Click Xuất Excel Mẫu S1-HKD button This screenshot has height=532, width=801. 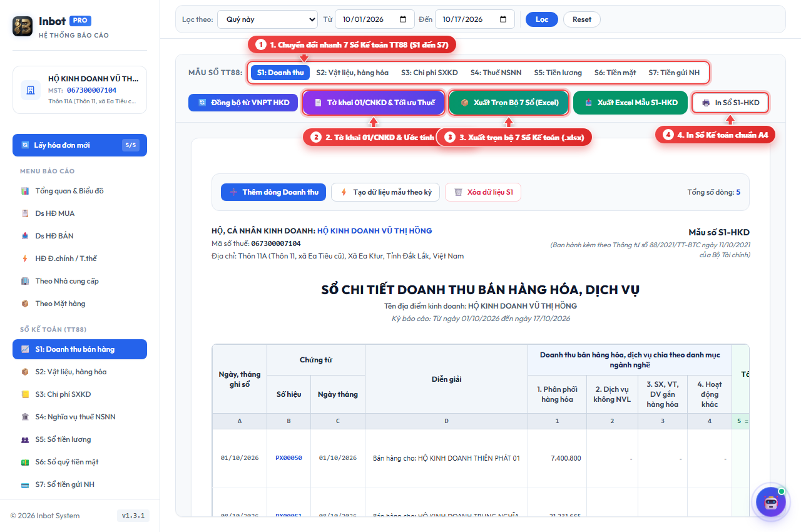click(630, 103)
